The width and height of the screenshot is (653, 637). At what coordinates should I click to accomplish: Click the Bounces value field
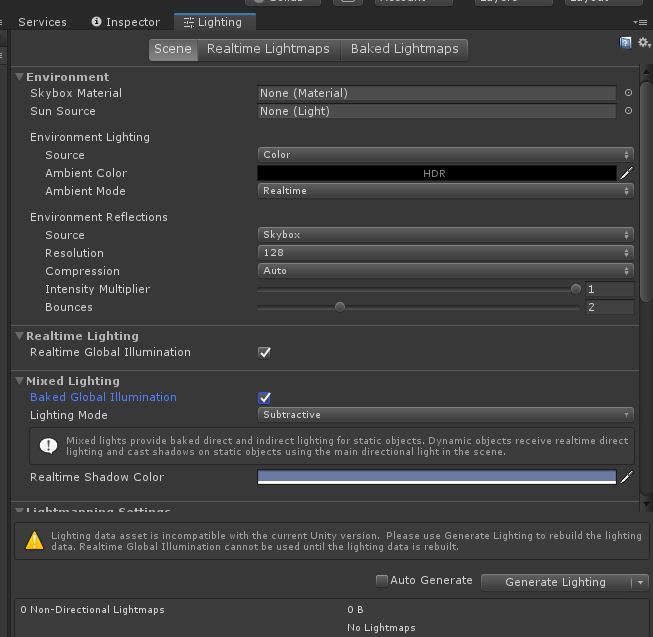pos(610,308)
